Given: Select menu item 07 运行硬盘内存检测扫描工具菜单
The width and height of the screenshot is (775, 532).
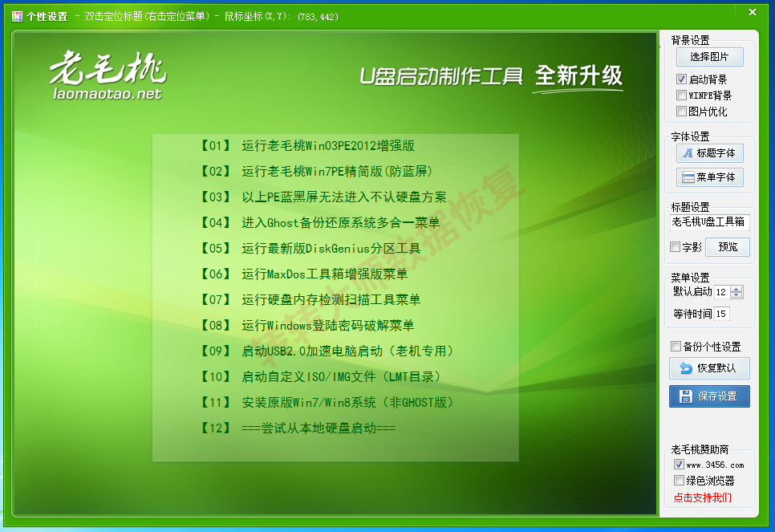Looking at the screenshot, I should [x=310, y=299].
